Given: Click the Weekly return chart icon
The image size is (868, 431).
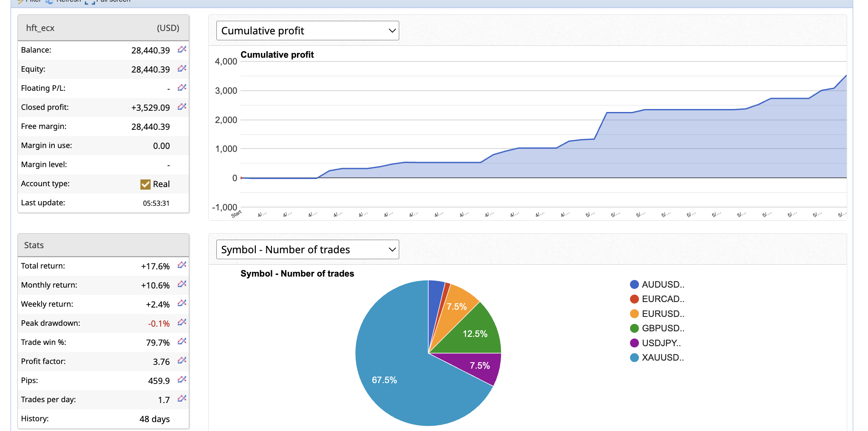Looking at the screenshot, I should pyautogui.click(x=182, y=303).
